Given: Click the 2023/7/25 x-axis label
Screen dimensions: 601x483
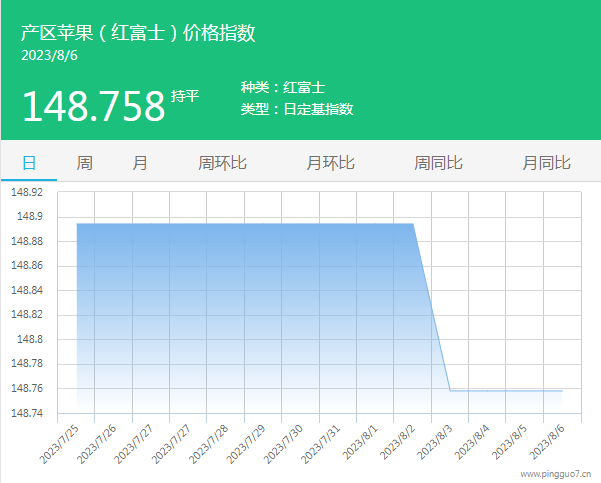Looking at the screenshot, I should 62,441.
